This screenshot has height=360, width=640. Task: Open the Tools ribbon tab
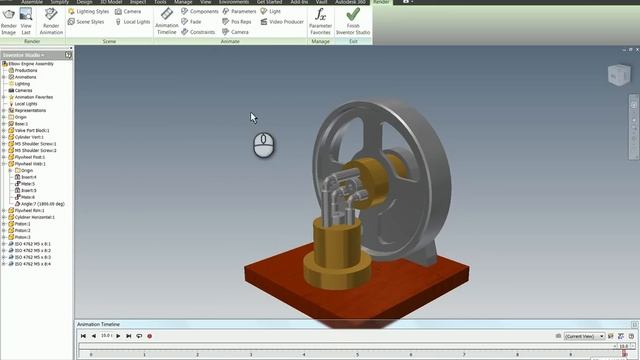coord(160,2)
